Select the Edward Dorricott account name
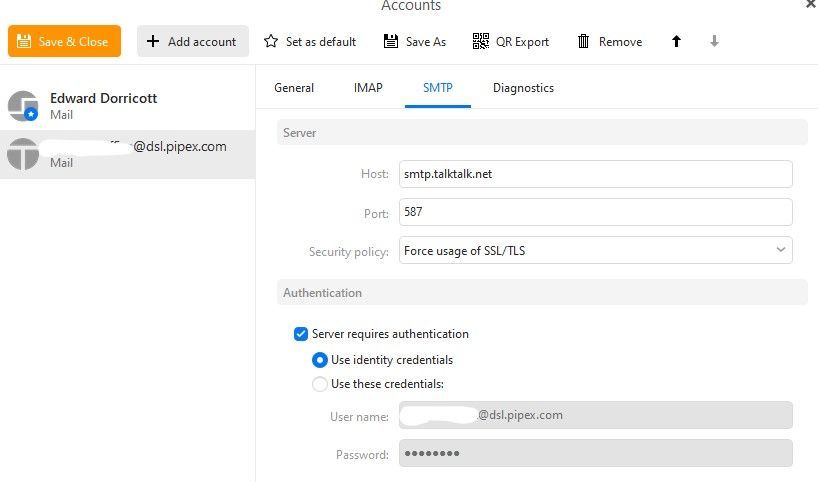Image resolution: width=818 pixels, height=482 pixels. point(103,98)
